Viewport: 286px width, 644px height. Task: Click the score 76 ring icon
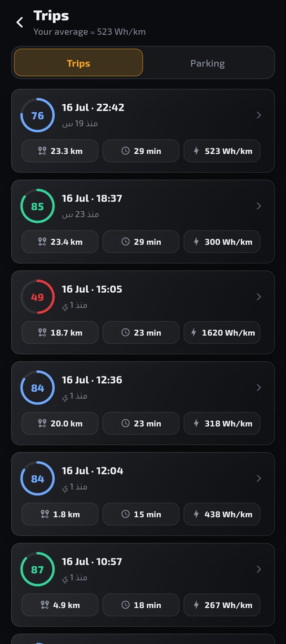pos(38,115)
